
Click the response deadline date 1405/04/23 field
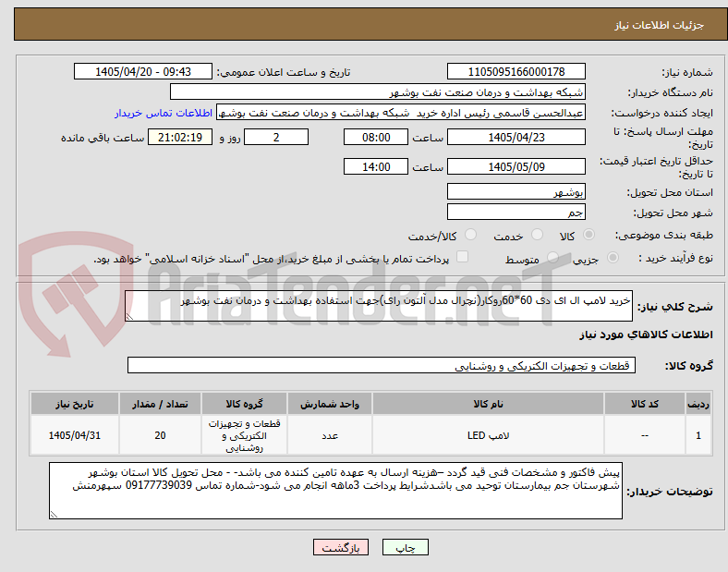[x=516, y=138]
